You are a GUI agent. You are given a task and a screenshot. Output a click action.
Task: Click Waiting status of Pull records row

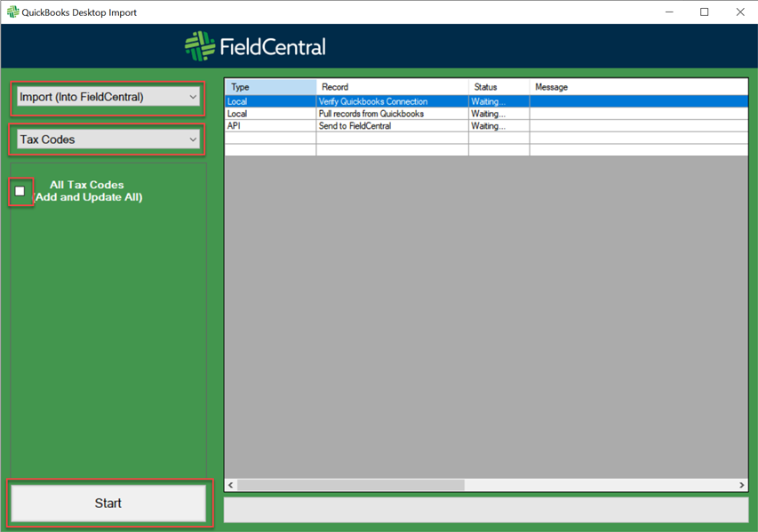(x=499, y=114)
